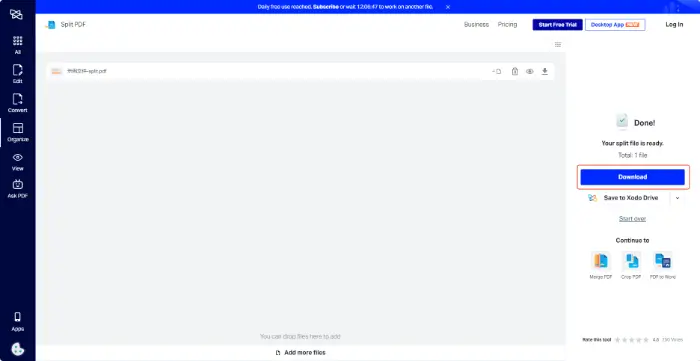
Task: Open the View sidebar tool
Action: (17, 162)
